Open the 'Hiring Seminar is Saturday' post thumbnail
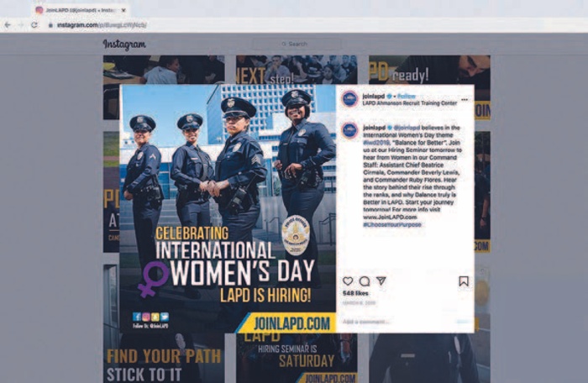 click(297, 358)
